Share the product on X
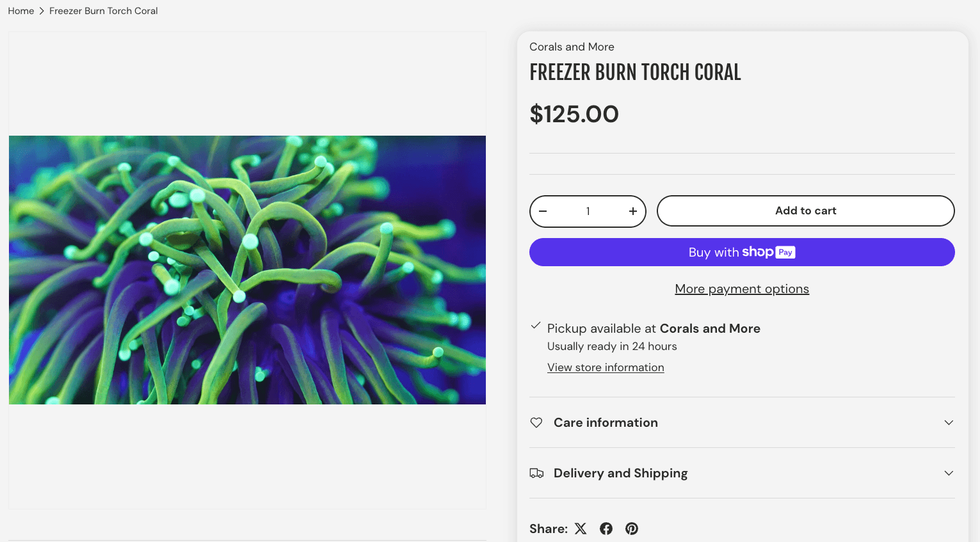The image size is (980, 542). coord(581,529)
